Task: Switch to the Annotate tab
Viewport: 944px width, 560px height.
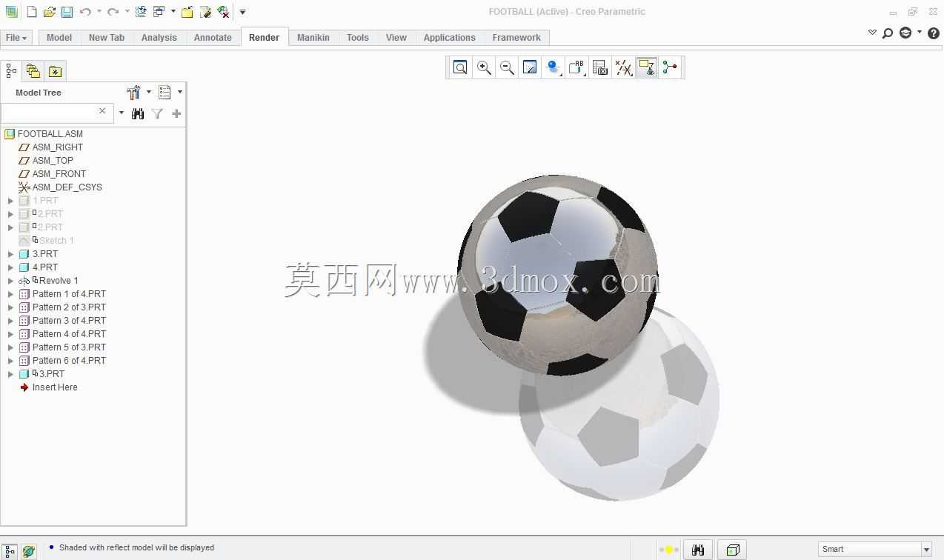Action: coord(213,37)
